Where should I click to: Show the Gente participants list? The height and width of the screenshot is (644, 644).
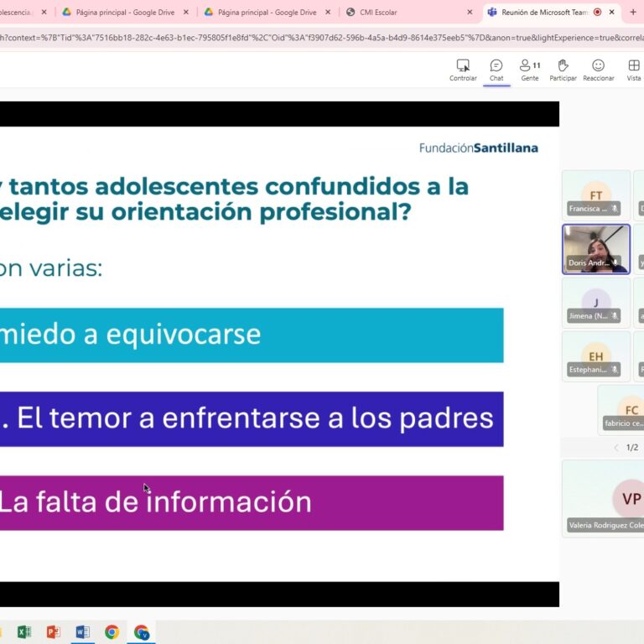530,70
